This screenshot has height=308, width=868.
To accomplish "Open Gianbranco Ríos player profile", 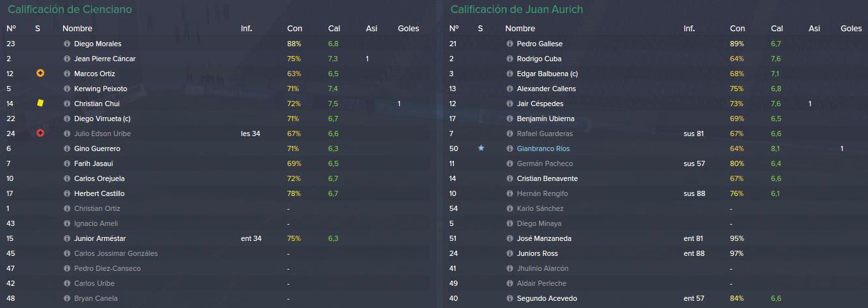I will (x=543, y=148).
